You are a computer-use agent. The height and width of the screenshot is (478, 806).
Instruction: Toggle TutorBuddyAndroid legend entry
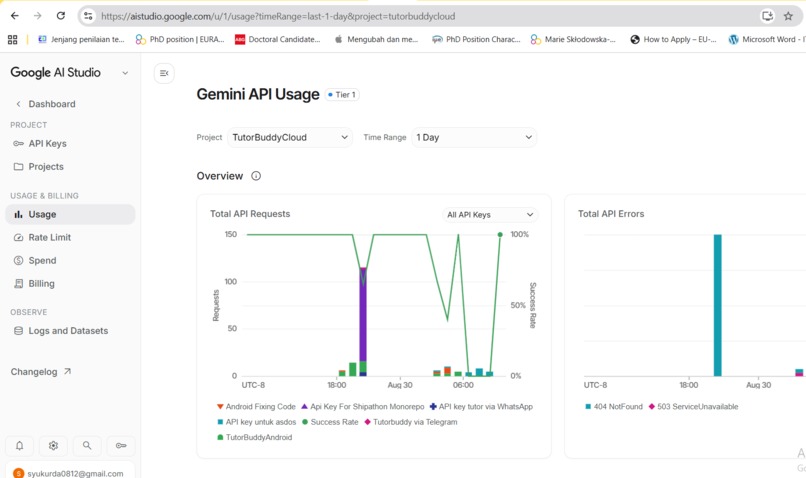[254, 437]
